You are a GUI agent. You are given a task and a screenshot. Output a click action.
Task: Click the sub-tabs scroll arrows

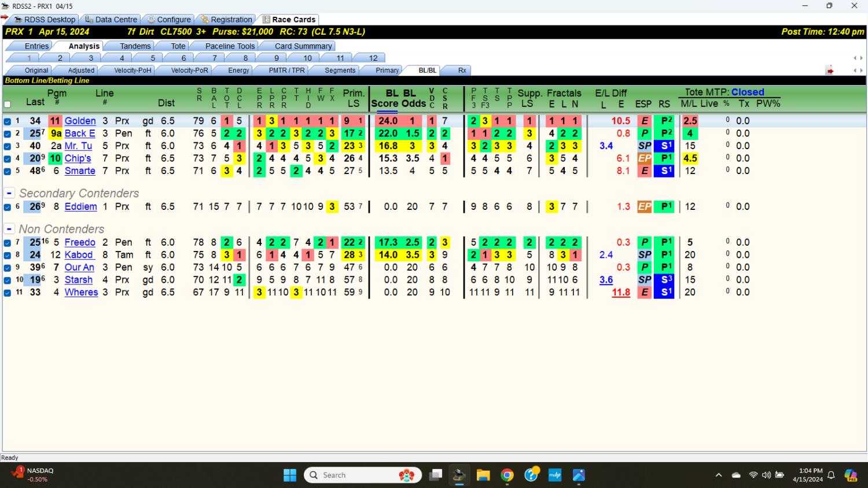coord(858,71)
